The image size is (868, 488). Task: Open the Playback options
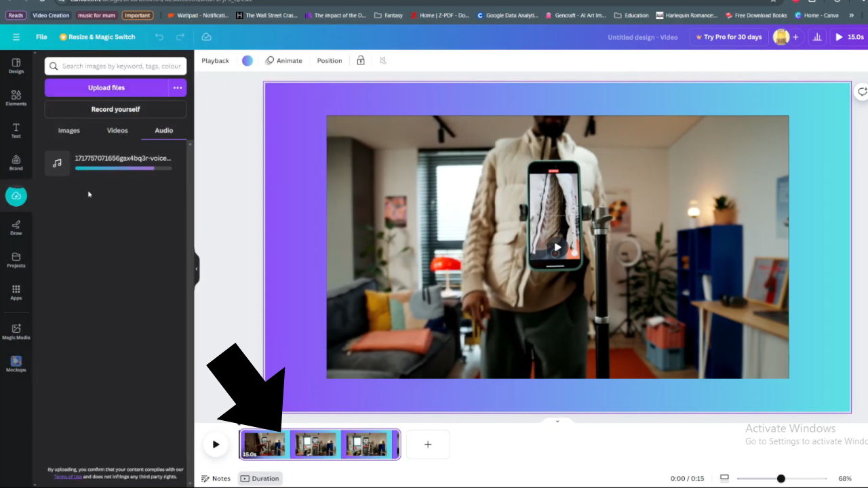click(x=216, y=60)
